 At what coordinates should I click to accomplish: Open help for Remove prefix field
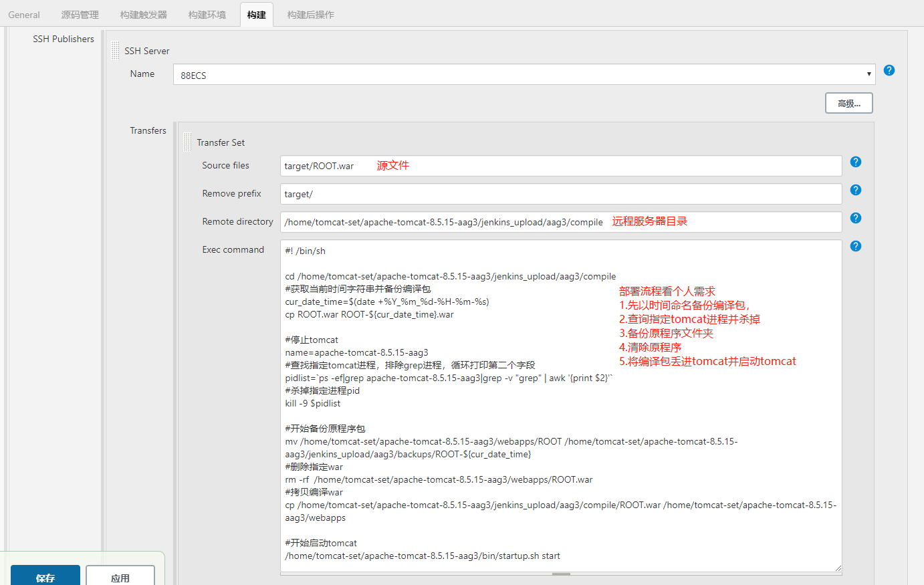855,190
